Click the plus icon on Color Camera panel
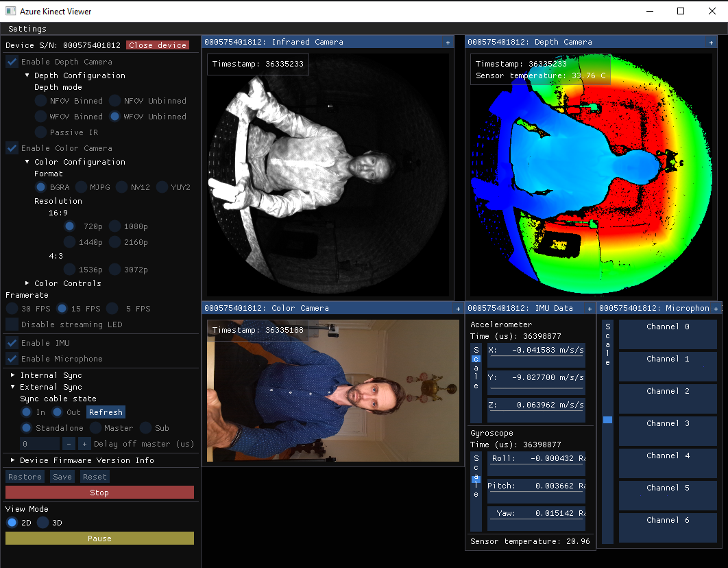 tap(458, 309)
